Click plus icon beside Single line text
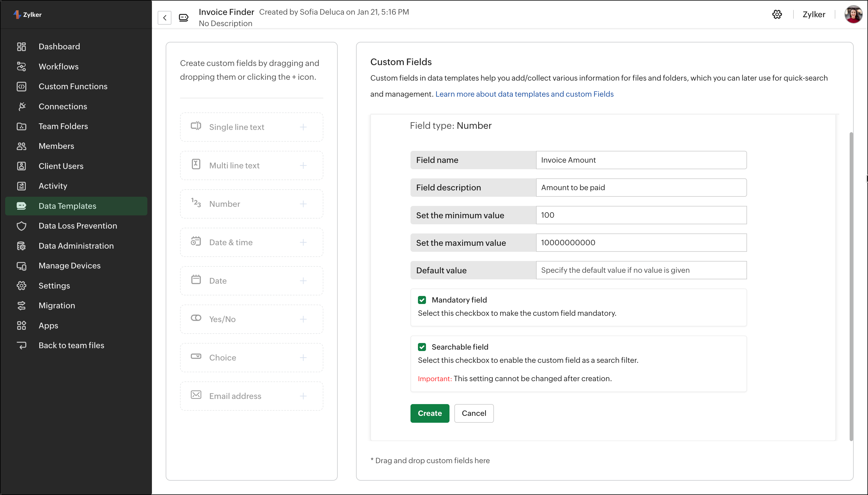The image size is (868, 495). click(x=303, y=127)
